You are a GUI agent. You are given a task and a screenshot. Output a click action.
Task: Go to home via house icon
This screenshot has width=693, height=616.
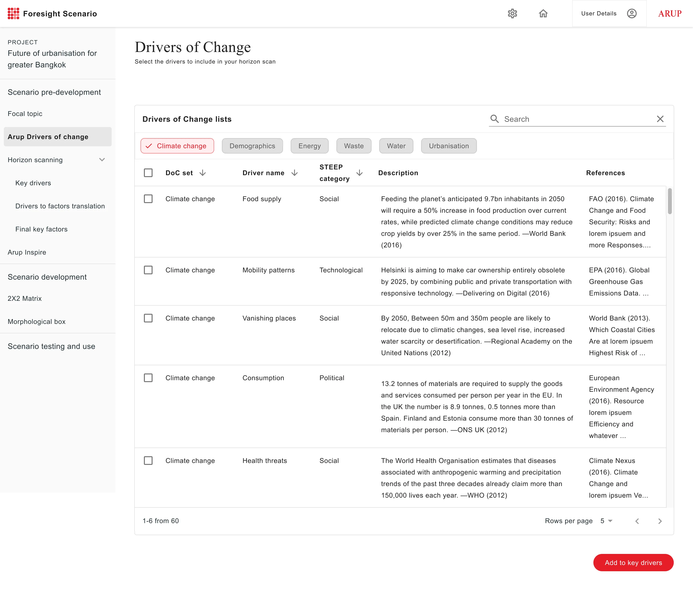tap(543, 13)
